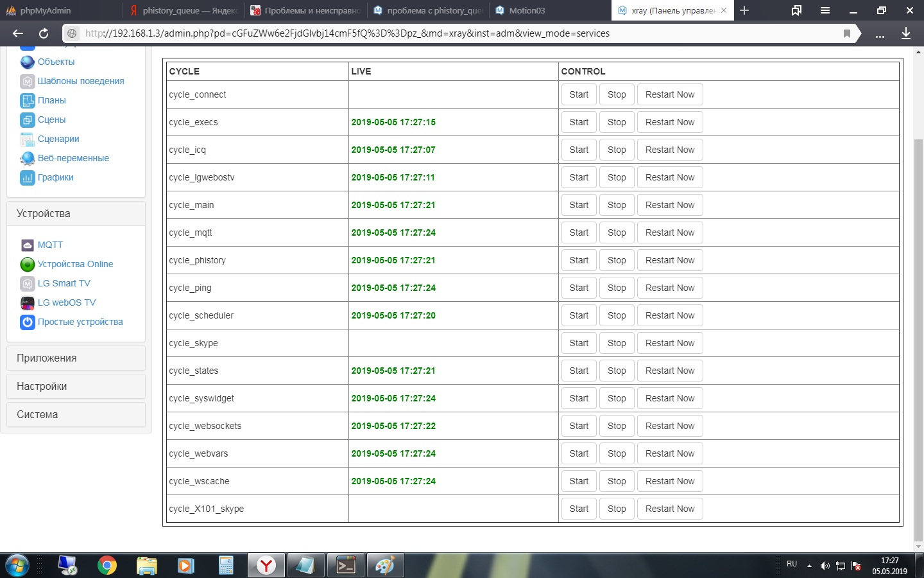
Task: Click the Планы sidebar icon
Action: click(x=28, y=100)
